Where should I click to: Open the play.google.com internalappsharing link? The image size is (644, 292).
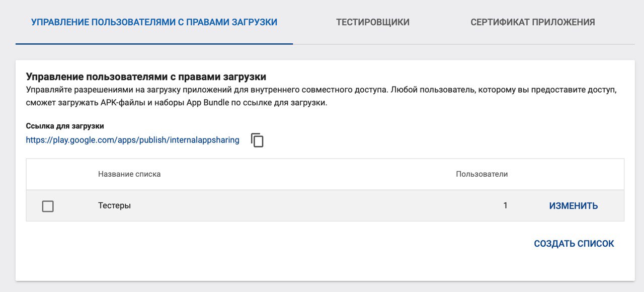coord(133,140)
